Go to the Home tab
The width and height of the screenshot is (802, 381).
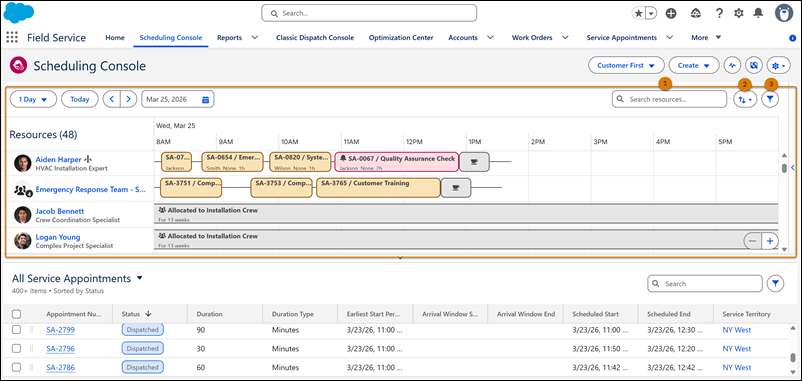point(115,37)
